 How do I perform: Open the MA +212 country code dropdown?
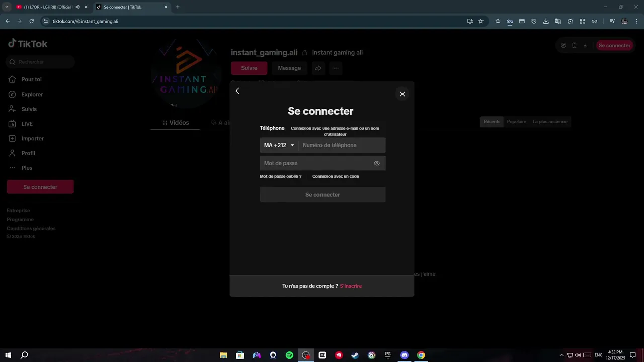(279, 145)
